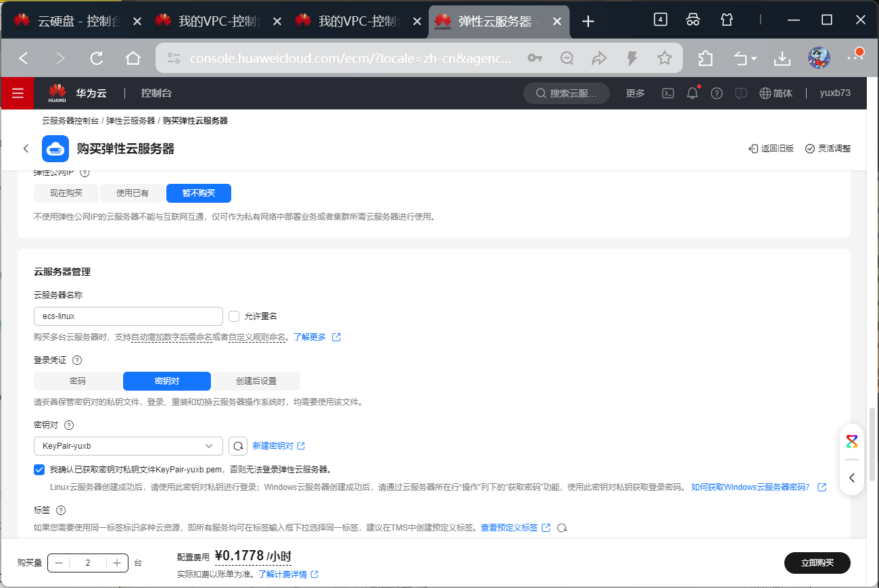
Task: Click the 灵活调整 option
Action: point(828,149)
